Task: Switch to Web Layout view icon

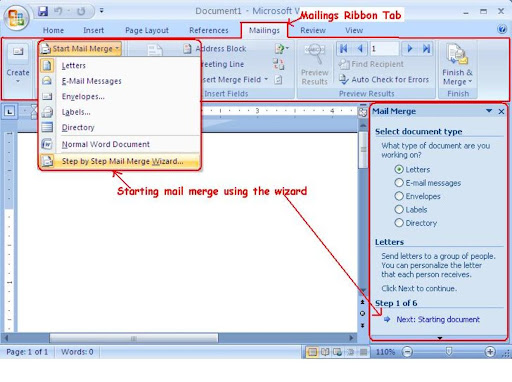Action: 337,352
